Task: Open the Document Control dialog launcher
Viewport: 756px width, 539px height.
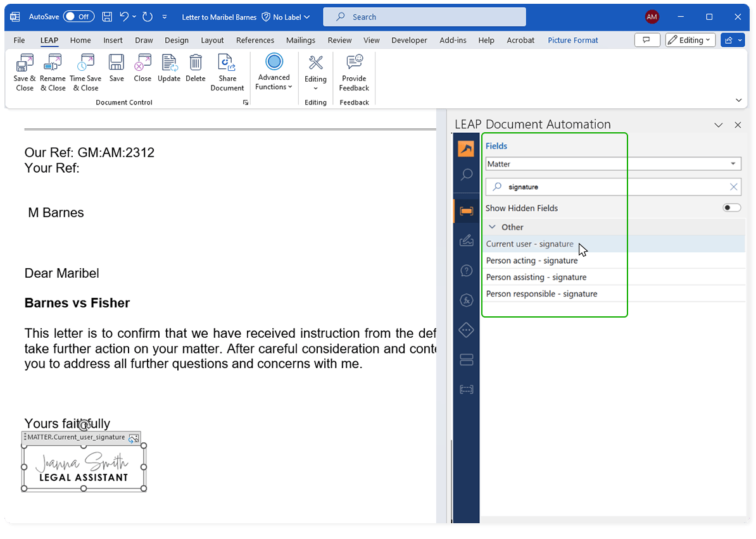Action: tap(246, 102)
